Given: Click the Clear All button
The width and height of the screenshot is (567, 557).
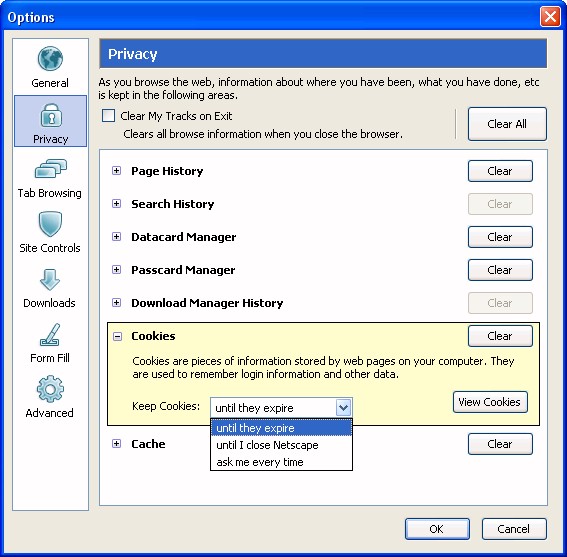Looking at the screenshot, I should click(x=507, y=124).
